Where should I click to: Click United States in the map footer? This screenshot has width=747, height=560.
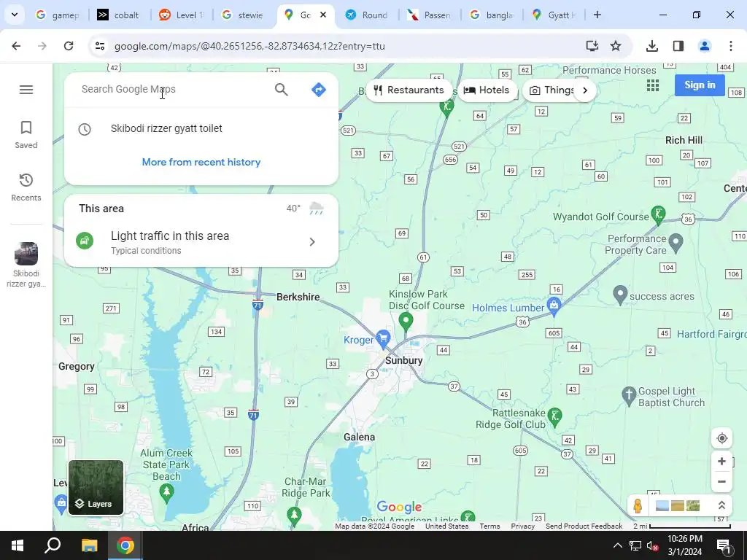447,526
